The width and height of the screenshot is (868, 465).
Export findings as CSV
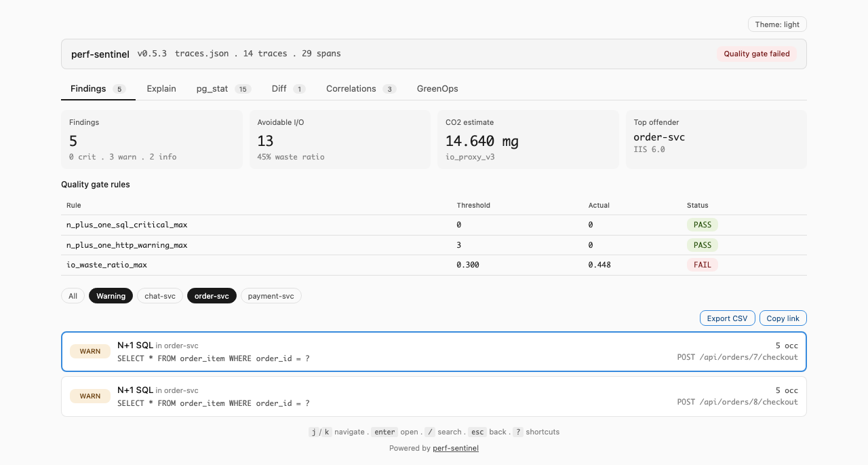coord(727,318)
